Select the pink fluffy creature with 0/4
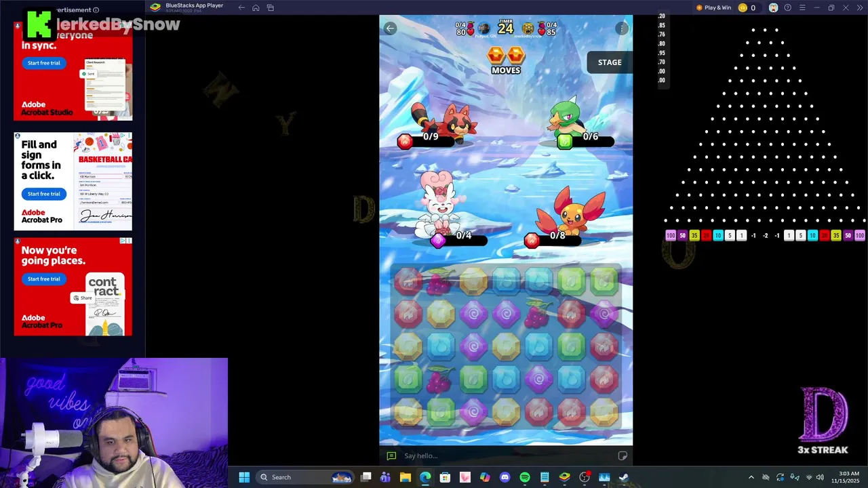The width and height of the screenshot is (868, 488). point(441,203)
